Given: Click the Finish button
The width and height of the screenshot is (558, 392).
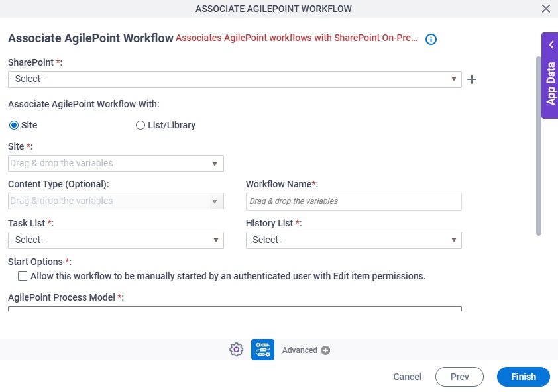Looking at the screenshot, I should (524, 377).
